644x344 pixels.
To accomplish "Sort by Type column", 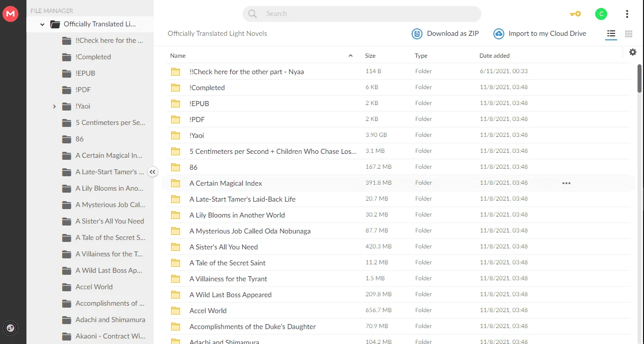I will point(421,56).
